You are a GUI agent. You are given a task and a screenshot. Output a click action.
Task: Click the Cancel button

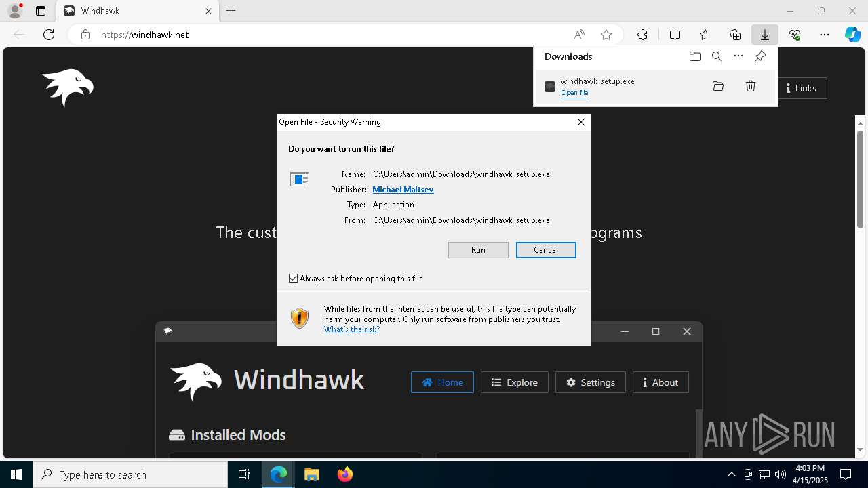tap(546, 250)
